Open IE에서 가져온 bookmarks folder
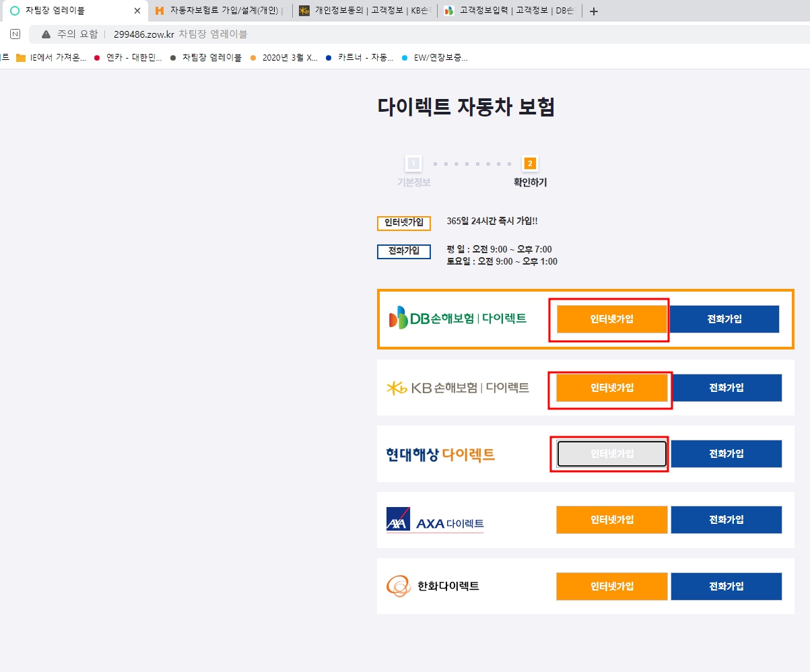Screen dimensions: 810x672 point(51,57)
